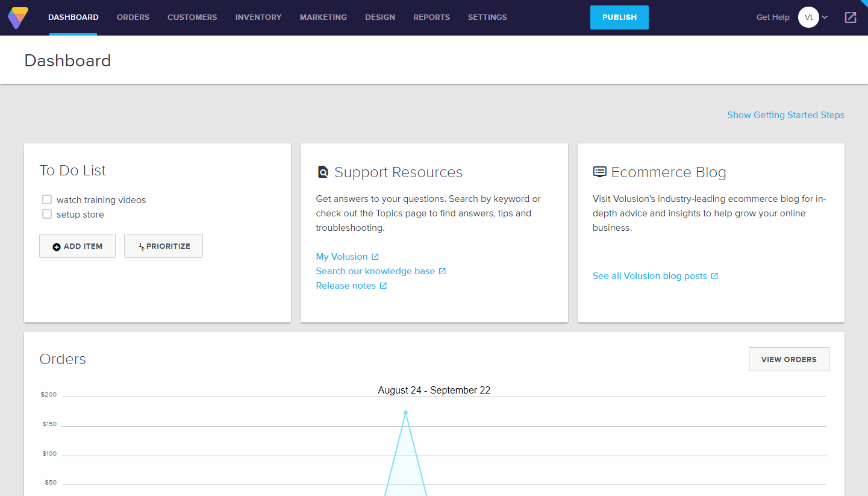Click the arrows icon in Prioritize button

coord(141,246)
